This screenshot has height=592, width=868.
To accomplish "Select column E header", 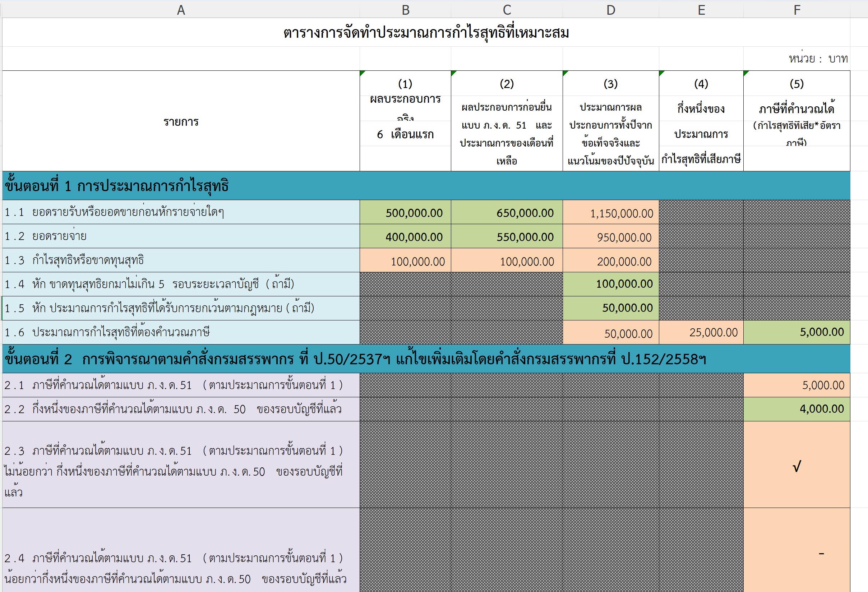I will (x=701, y=10).
